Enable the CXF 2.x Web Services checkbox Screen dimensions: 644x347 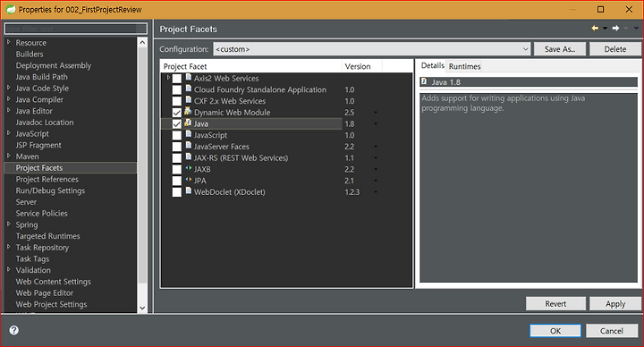177,101
